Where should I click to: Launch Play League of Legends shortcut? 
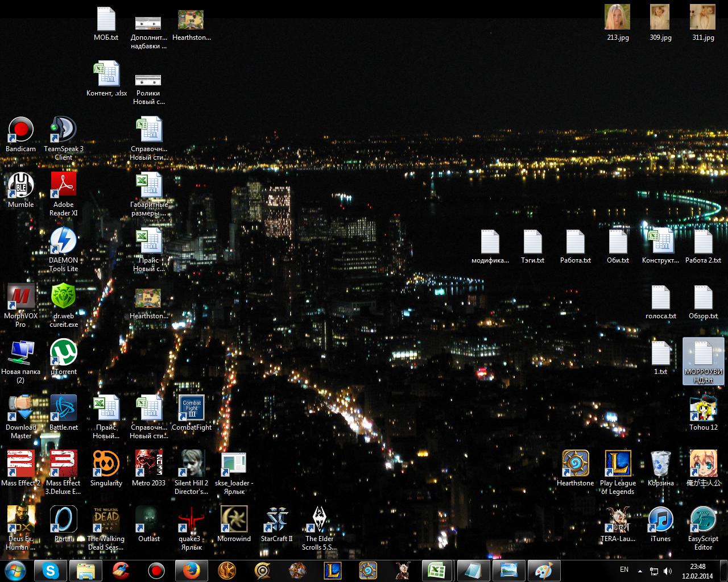pos(618,465)
